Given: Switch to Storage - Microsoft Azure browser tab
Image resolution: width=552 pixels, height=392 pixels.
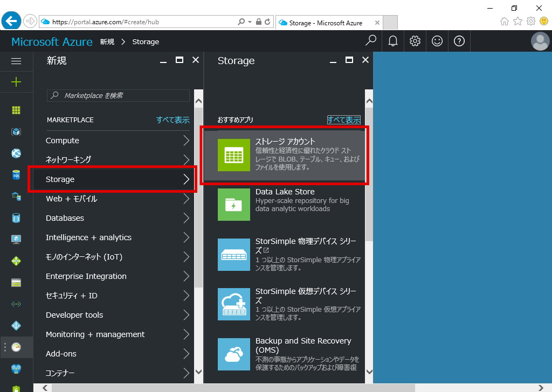Looking at the screenshot, I should (x=325, y=23).
